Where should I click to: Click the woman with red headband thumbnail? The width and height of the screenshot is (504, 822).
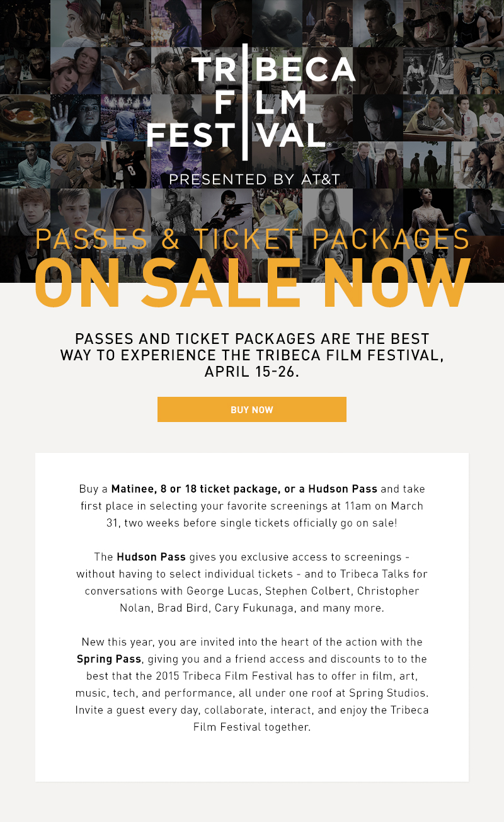click(x=74, y=23)
